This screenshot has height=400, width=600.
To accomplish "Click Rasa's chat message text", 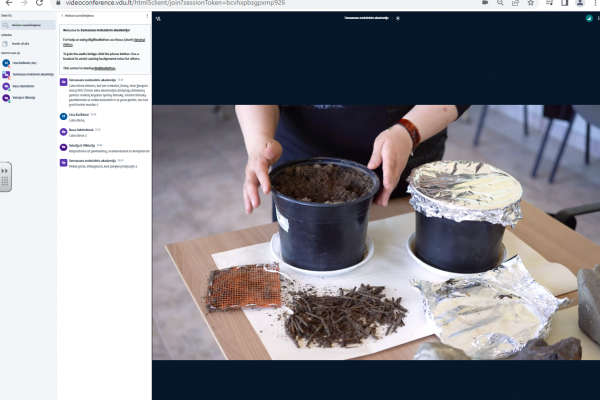I will (x=78, y=136).
